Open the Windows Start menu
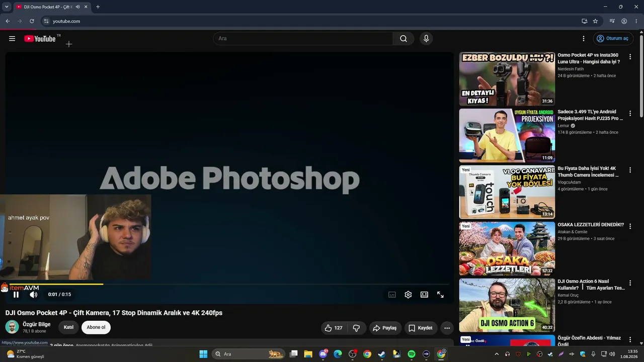The height and width of the screenshot is (362, 644). [203, 354]
